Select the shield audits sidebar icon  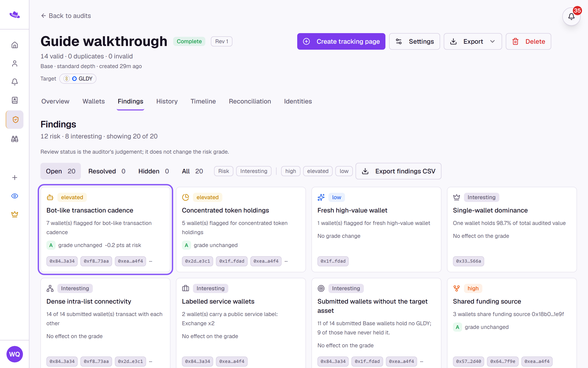coord(14,120)
